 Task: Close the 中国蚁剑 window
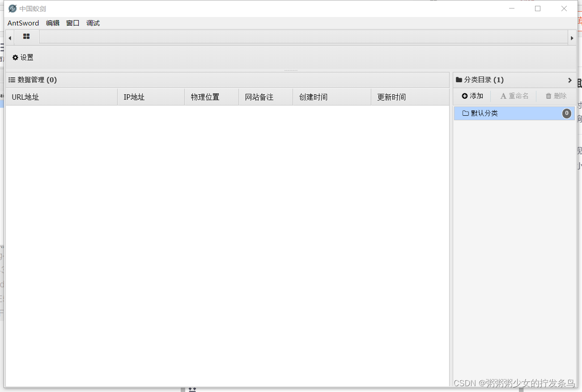[564, 8]
